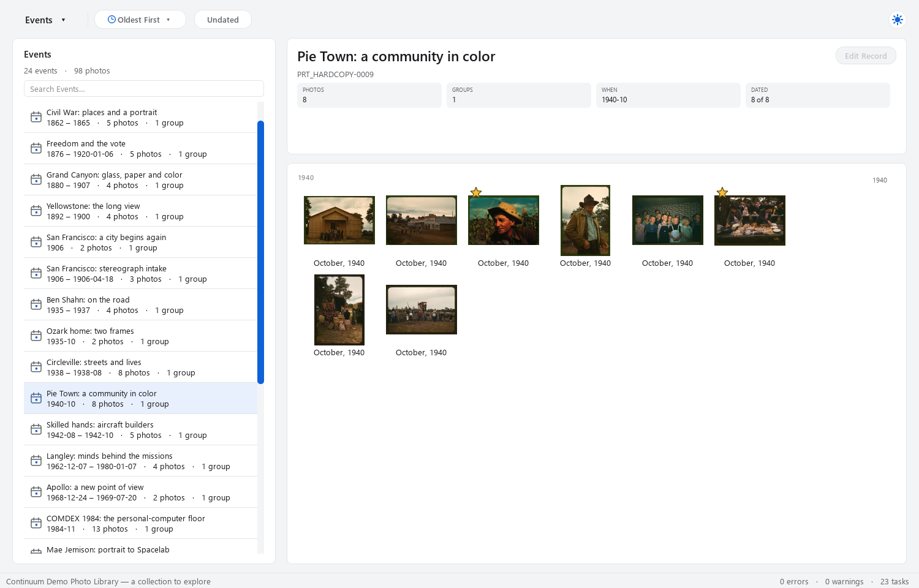Click the event list scrollbar thumb
919x588 pixels.
(260, 252)
